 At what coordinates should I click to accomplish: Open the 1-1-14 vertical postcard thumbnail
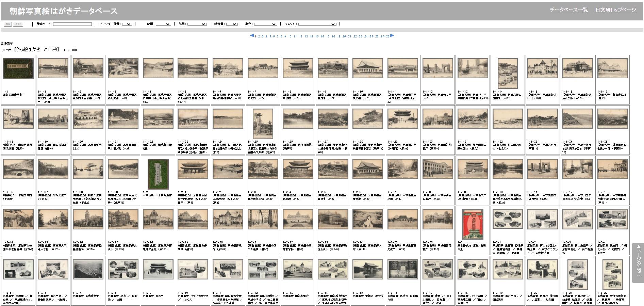(508, 73)
